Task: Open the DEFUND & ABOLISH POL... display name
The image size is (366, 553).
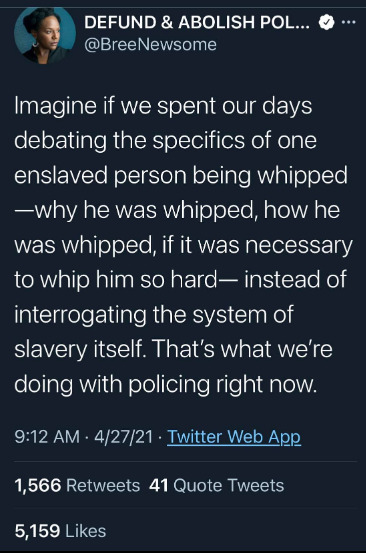Action: pyautogui.click(x=197, y=23)
